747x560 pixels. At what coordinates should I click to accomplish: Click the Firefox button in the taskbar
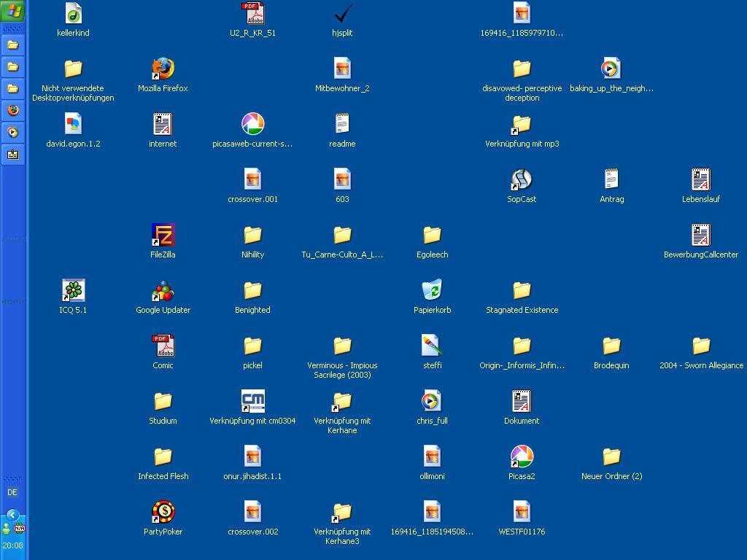[13, 110]
